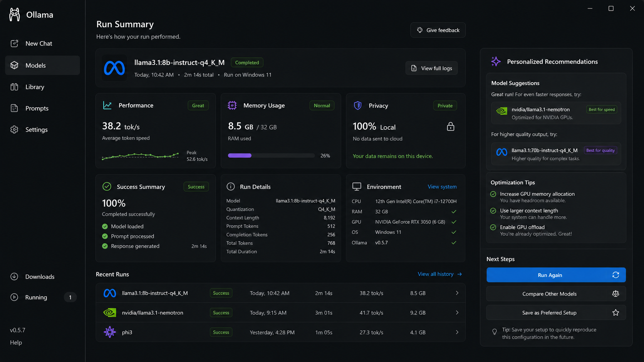Open Settings in the sidebar
This screenshot has width=644, height=362.
tap(42, 130)
